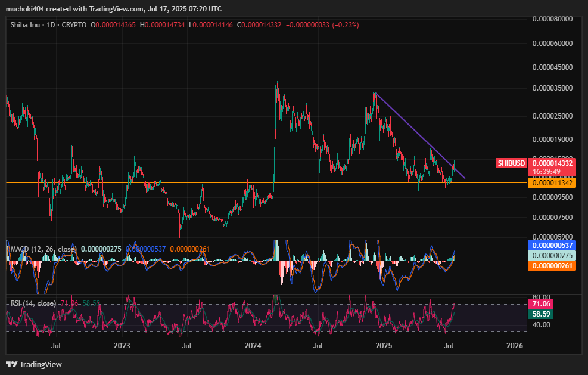Viewport: 588px width, 375px height.
Task: Click the 80.00 level on RSI scale
Action: click(540, 296)
